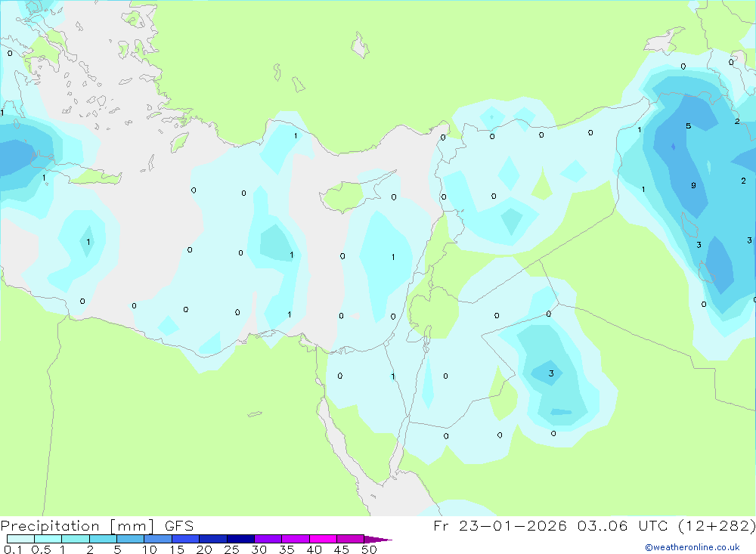The image size is (756, 554).
Task: Click the 0.1–0.5 mm palest legend swatch
Action: pyautogui.click(x=20, y=539)
